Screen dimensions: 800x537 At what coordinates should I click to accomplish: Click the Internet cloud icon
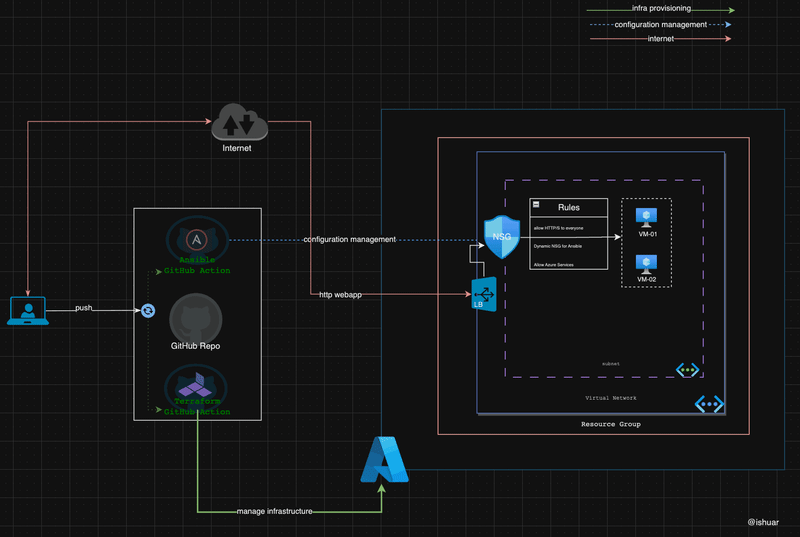coord(239,122)
